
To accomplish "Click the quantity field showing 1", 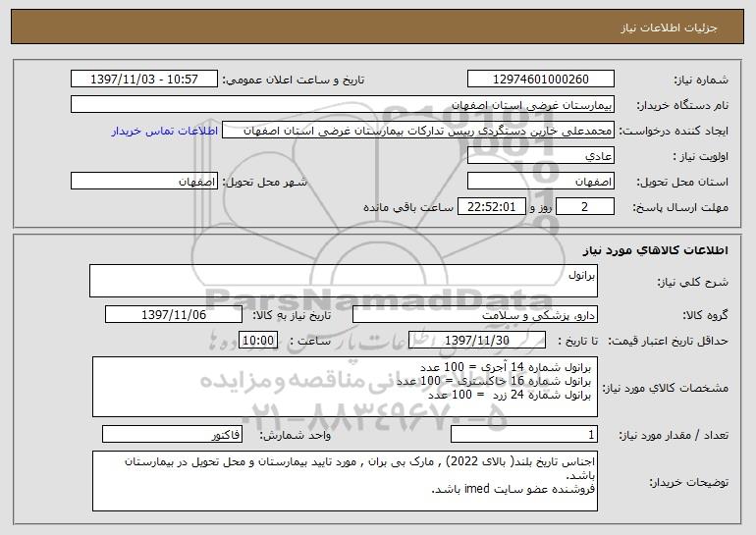I will (524, 434).
